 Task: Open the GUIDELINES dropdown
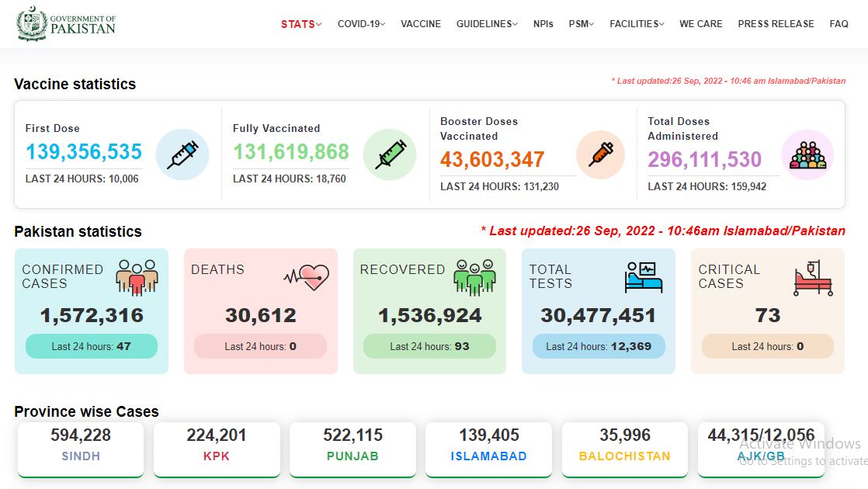pyautogui.click(x=487, y=24)
